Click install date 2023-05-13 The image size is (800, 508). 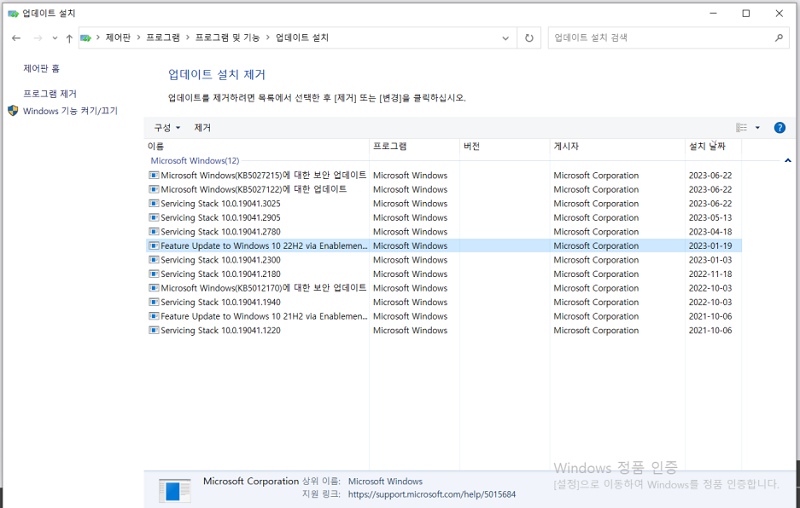pyautogui.click(x=710, y=217)
